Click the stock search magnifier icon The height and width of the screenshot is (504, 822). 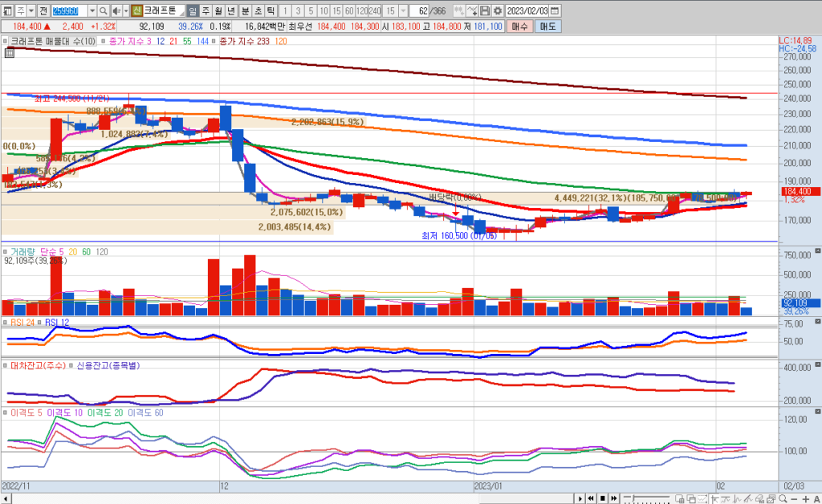click(104, 10)
